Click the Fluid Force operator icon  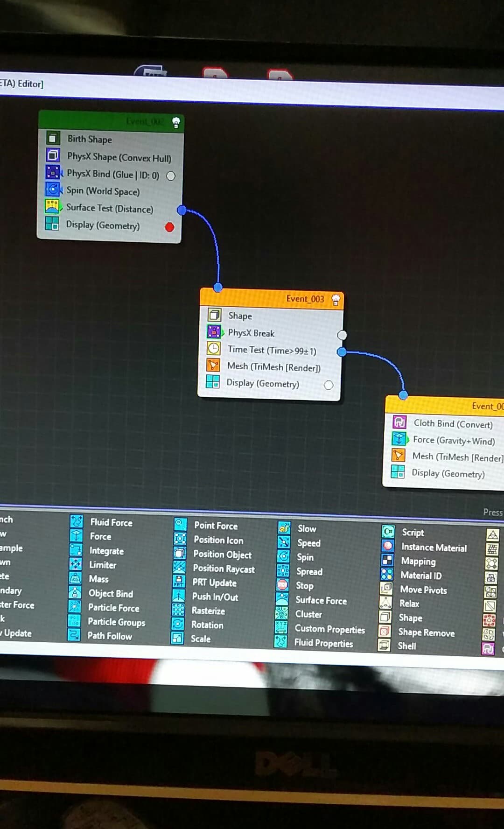coord(77,521)
